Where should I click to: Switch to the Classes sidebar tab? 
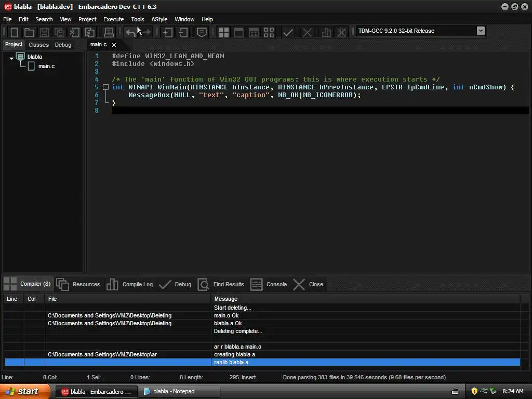[x=38, y=45]
